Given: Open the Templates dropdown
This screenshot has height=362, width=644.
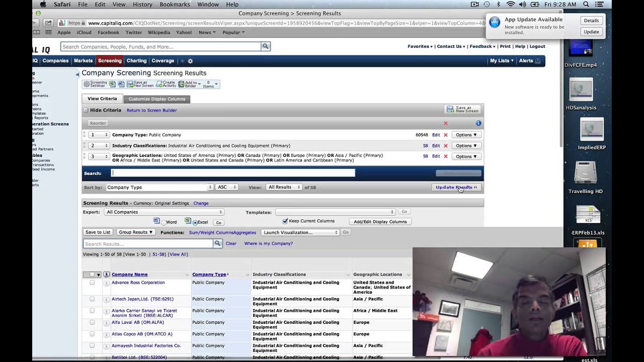Looking at the screenshot, I should coord(335,212).
